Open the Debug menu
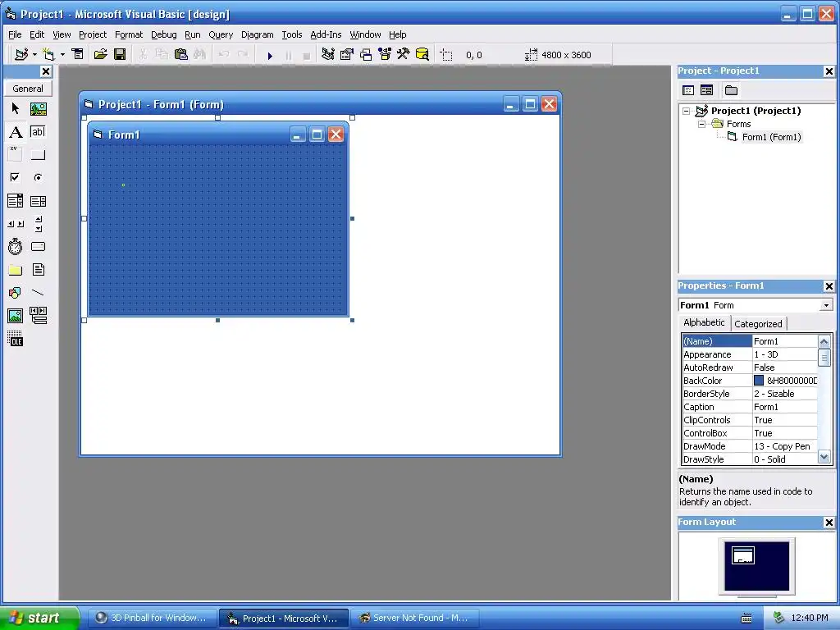 [164, 34]
